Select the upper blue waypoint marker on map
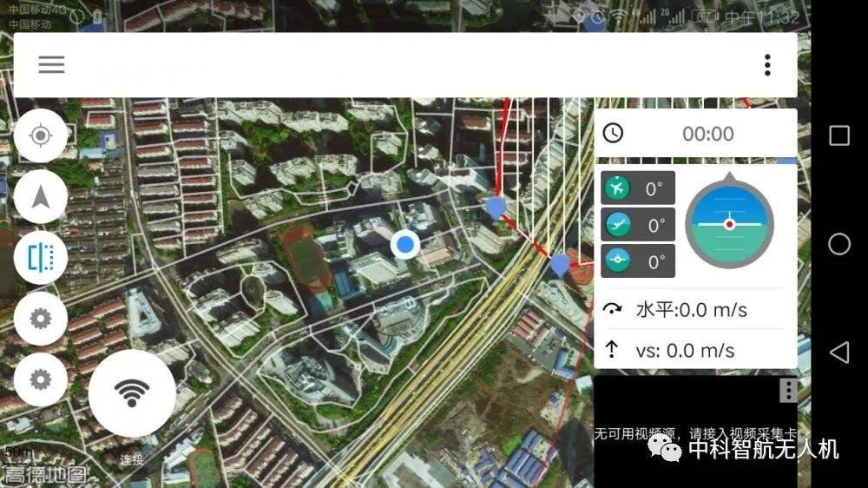Image resolution: width=868 pixels, height=488 pixels. click(496, 207)
